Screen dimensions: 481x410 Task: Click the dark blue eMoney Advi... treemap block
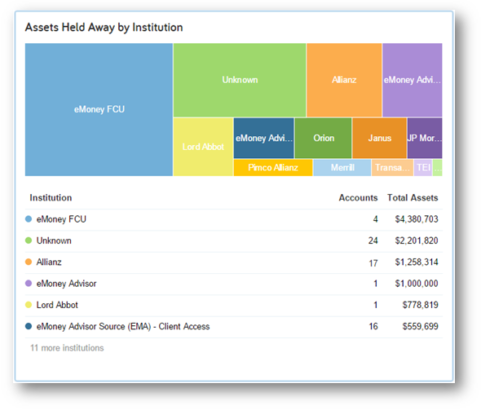point(264,138)
